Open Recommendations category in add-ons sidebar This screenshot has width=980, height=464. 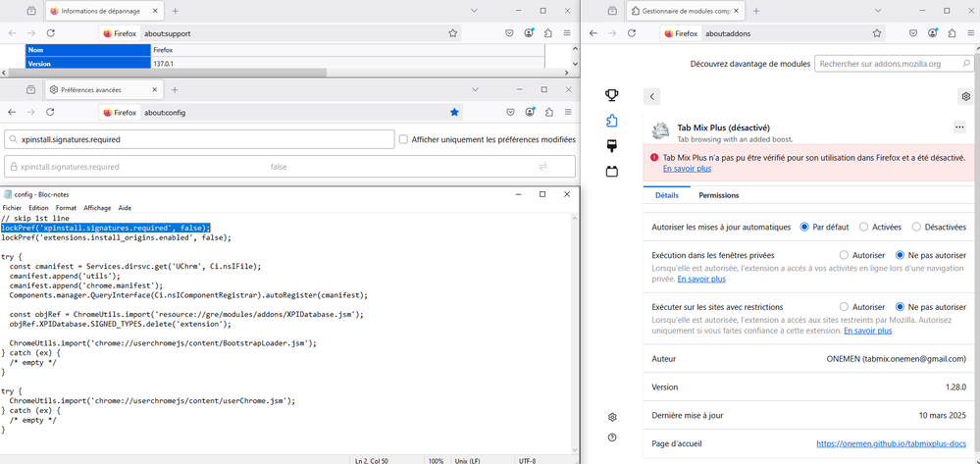click(612, 96)
